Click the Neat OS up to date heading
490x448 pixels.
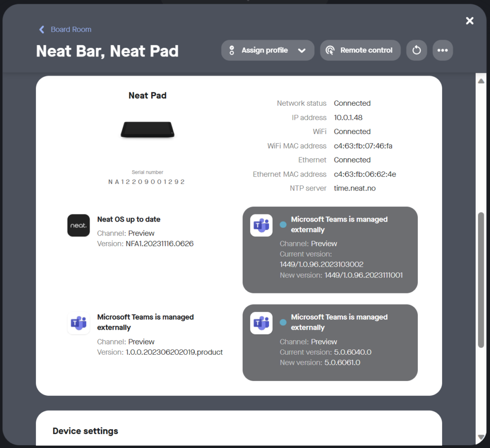(x=129, y=219)
